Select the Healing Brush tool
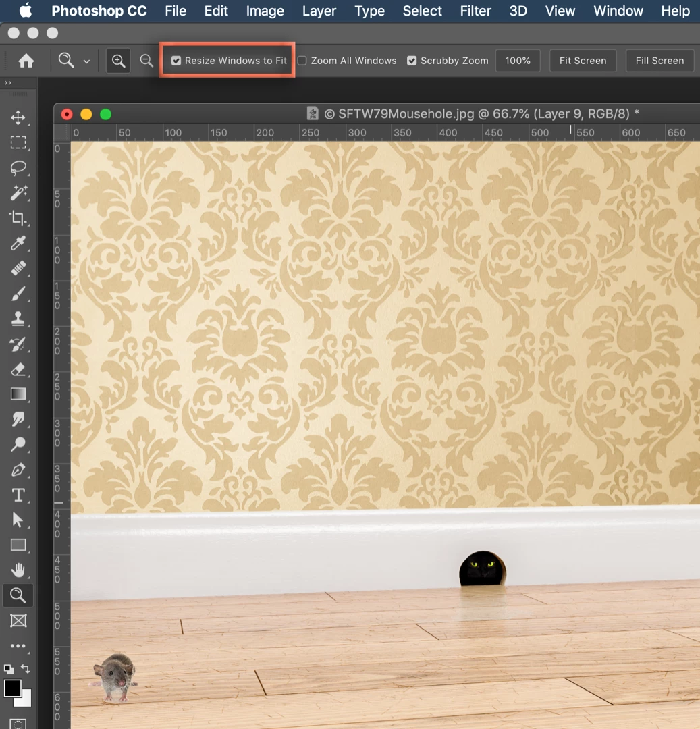The image size is (700, 729). pyautogui.click(x=18, y=268)
